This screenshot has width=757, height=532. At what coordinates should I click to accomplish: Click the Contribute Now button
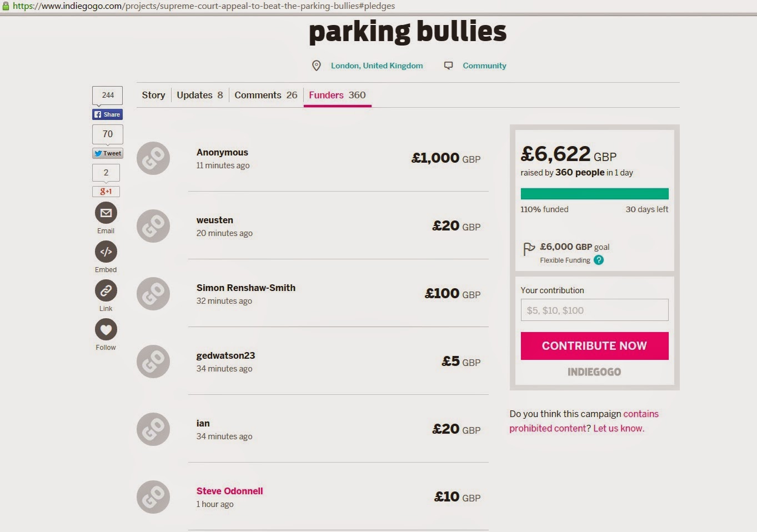(594, 346)
